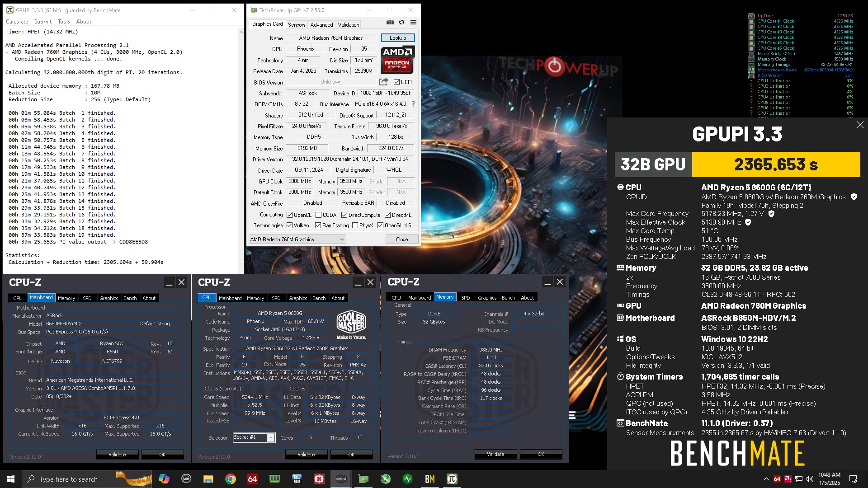Click the shield icon beside Max Effective Clock
Screen dimensions: 868x488
pyautogui.click(x=748, y=222)
